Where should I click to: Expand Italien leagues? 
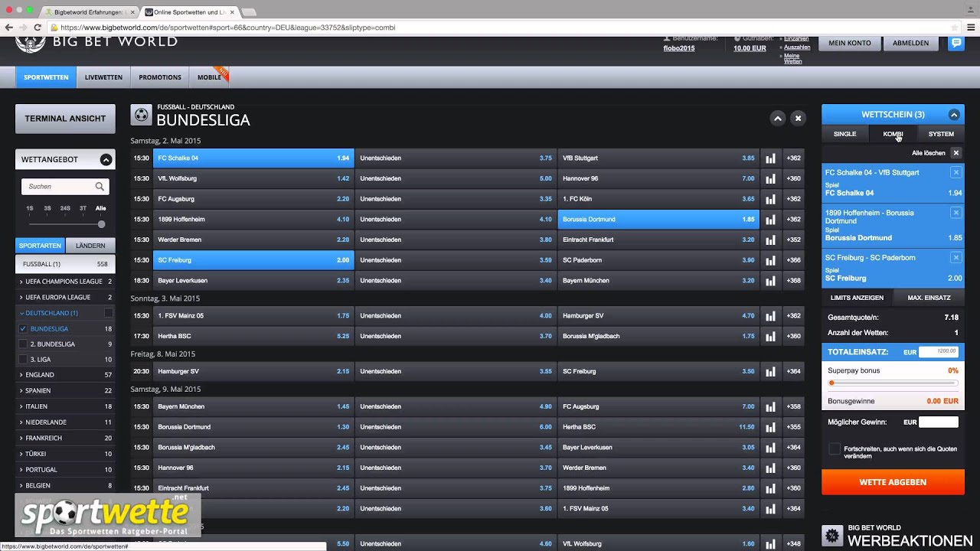coord(65,406)
